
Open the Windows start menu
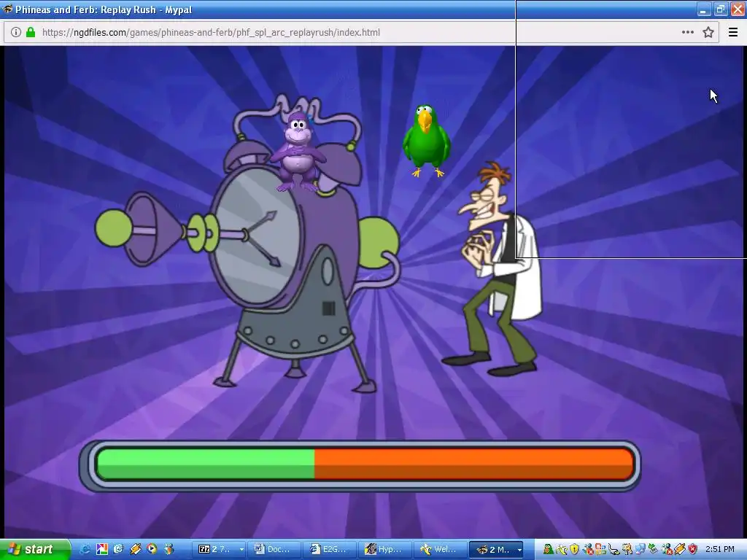(34, 550)
